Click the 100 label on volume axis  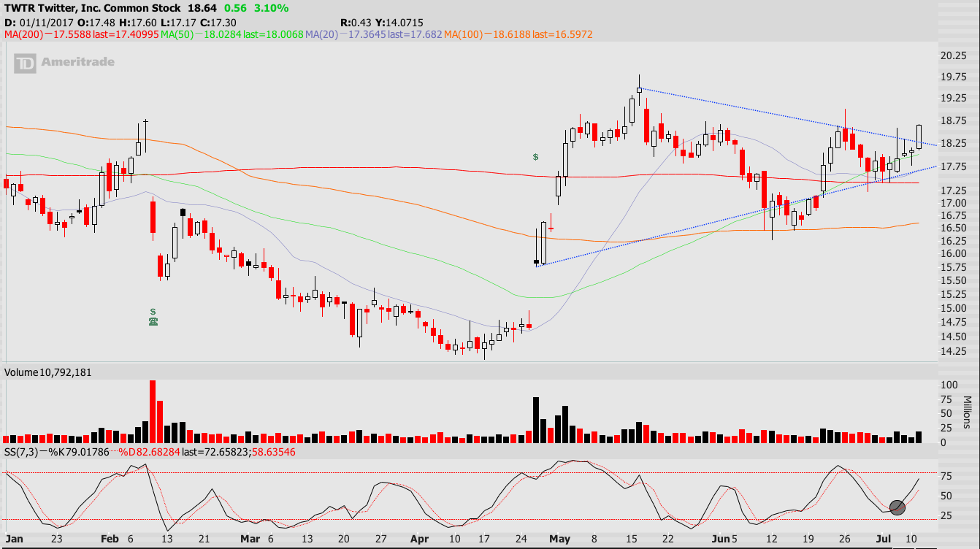pos(949,385)
